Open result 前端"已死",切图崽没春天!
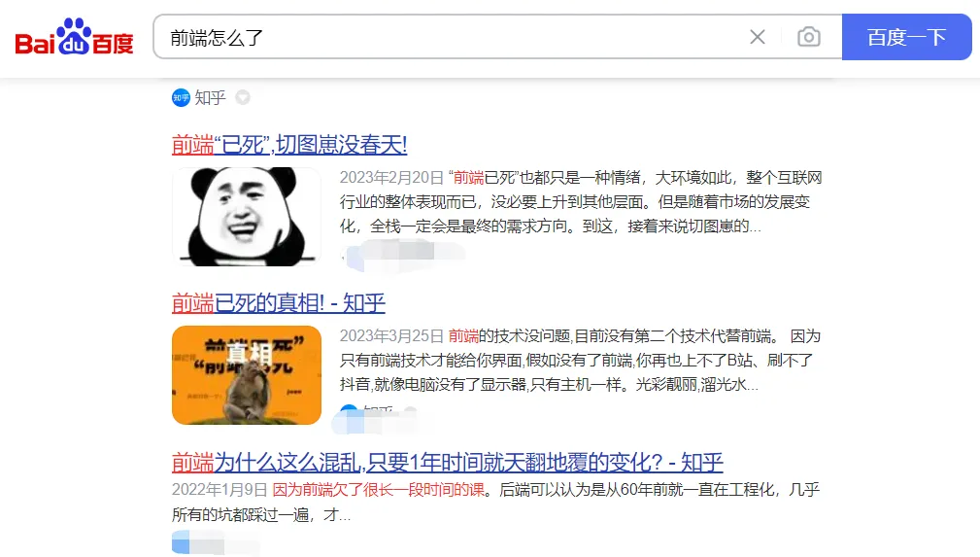The height and width of the screenshot is (557, 980). point(289,145)
